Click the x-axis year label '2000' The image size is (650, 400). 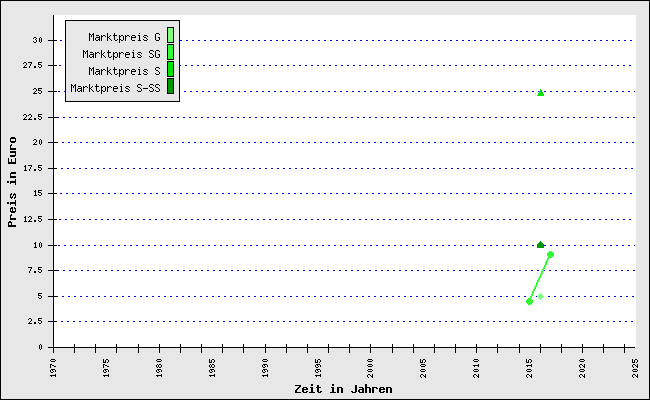[x=370, y=368]
